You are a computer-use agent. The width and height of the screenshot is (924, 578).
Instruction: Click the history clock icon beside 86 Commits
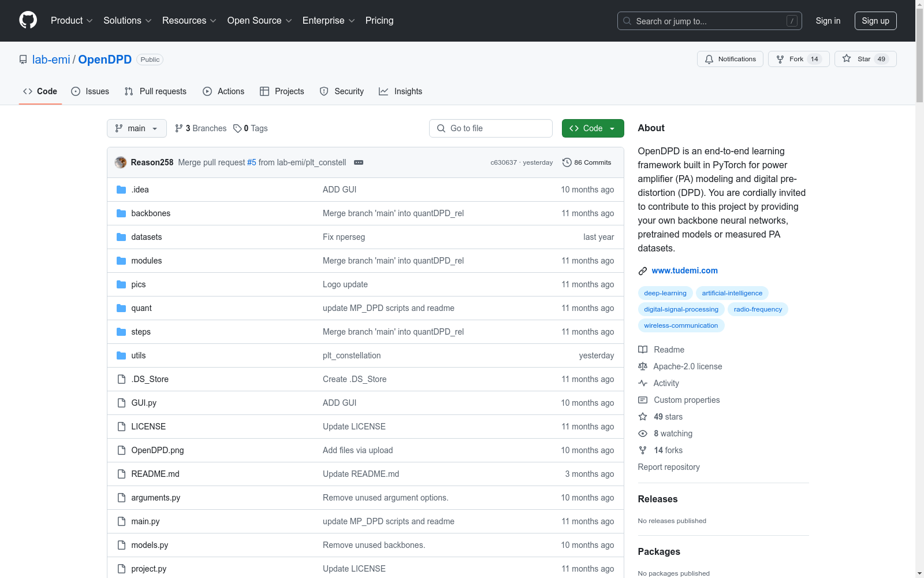(567, 162)
